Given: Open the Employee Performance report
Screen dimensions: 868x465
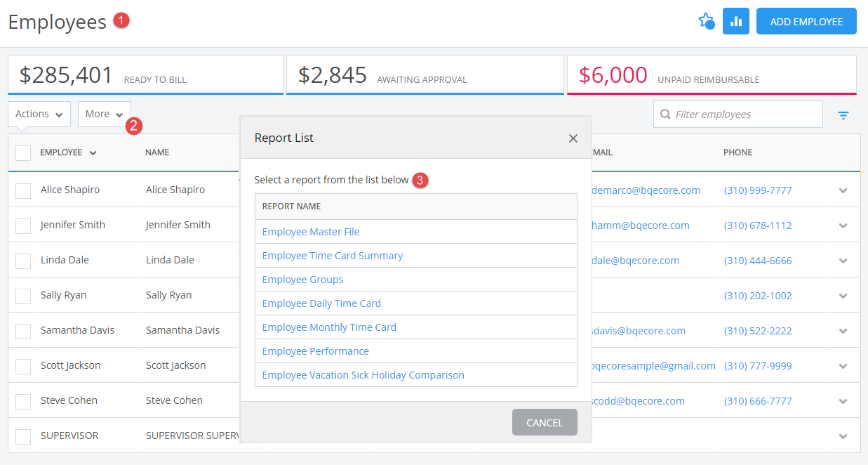Looking at the screenshot, I should pyautogui.click(x=315, y=351).
